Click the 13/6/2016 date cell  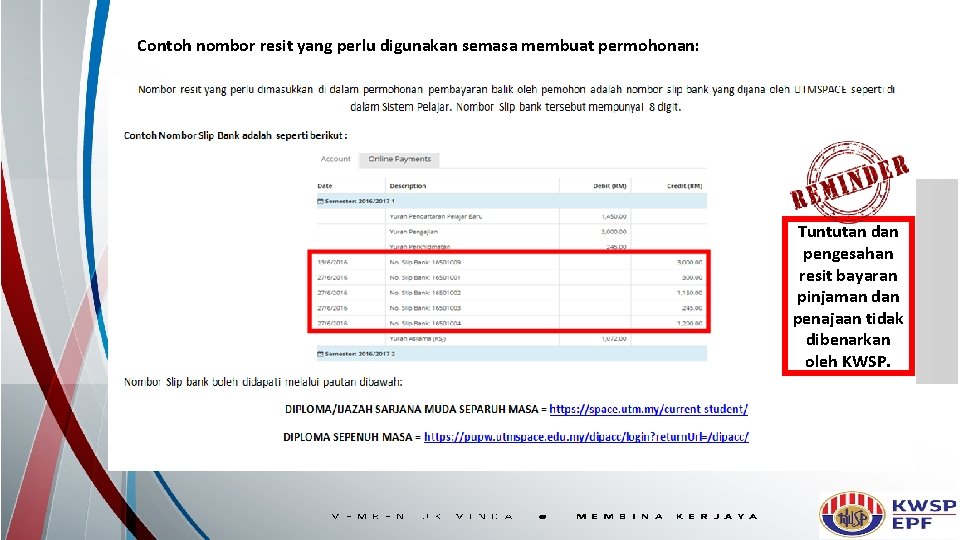click(x=332, y=262)
